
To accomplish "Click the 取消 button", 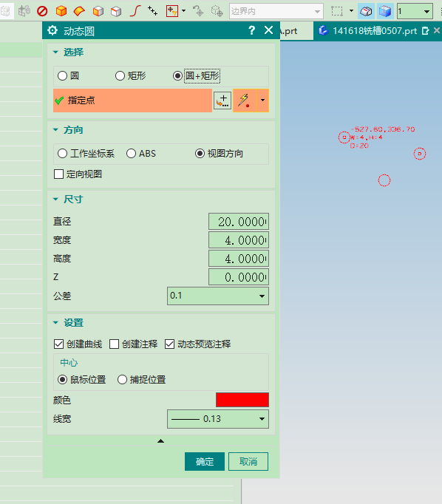I will coord(248,462).
